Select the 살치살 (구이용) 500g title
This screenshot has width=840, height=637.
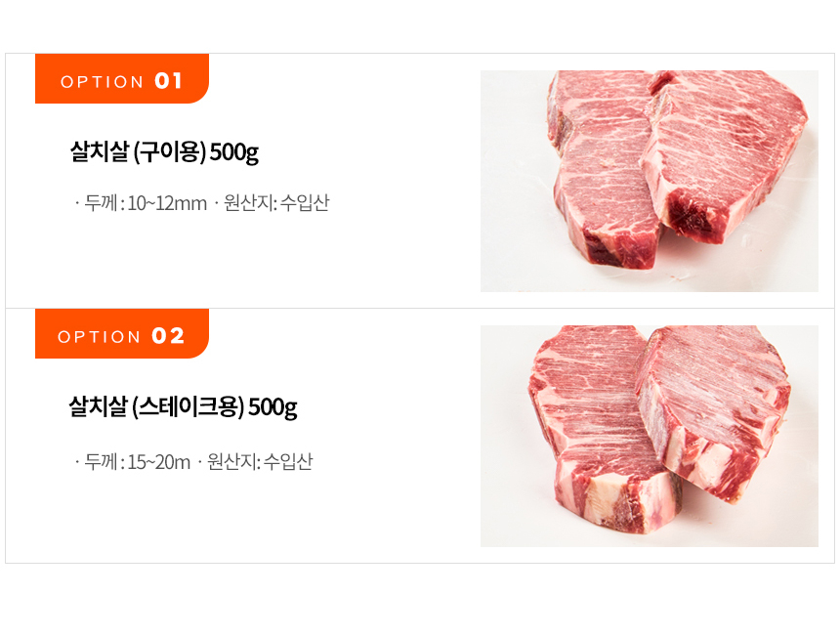(163, 152)
